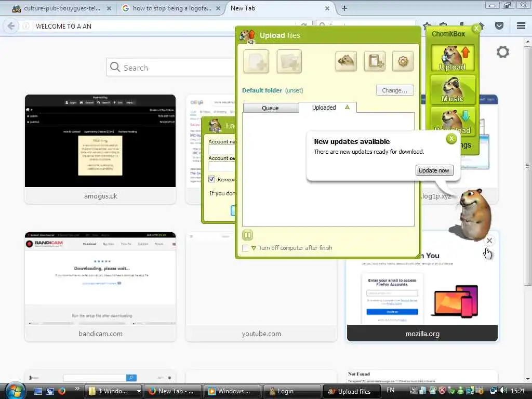
Task: Click the green sort triangle on Uploaded tab
Action: [347, 107]
